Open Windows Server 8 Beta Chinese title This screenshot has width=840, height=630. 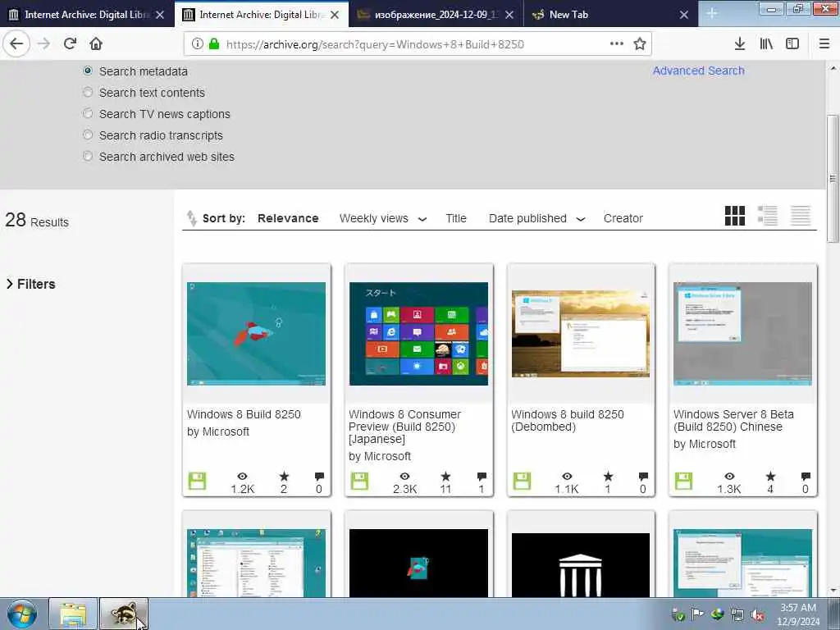coord(733,421)
